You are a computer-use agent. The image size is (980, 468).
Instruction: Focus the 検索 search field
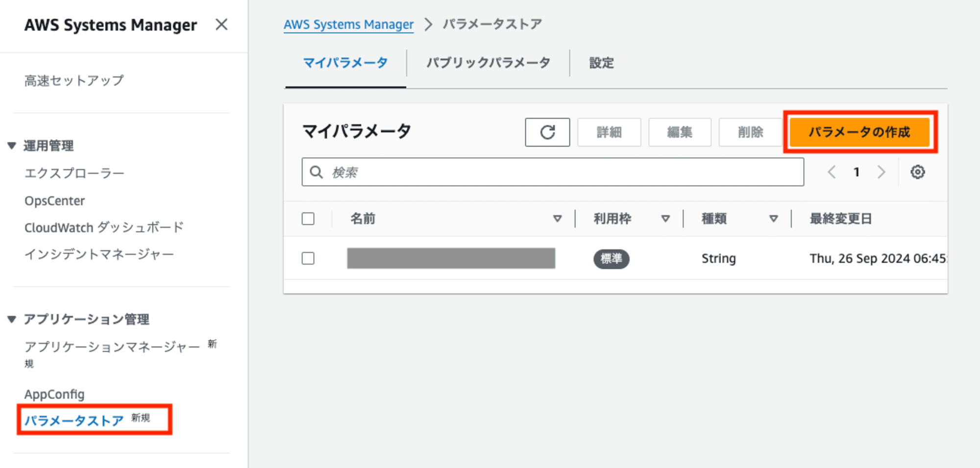[x=553, y=172]
